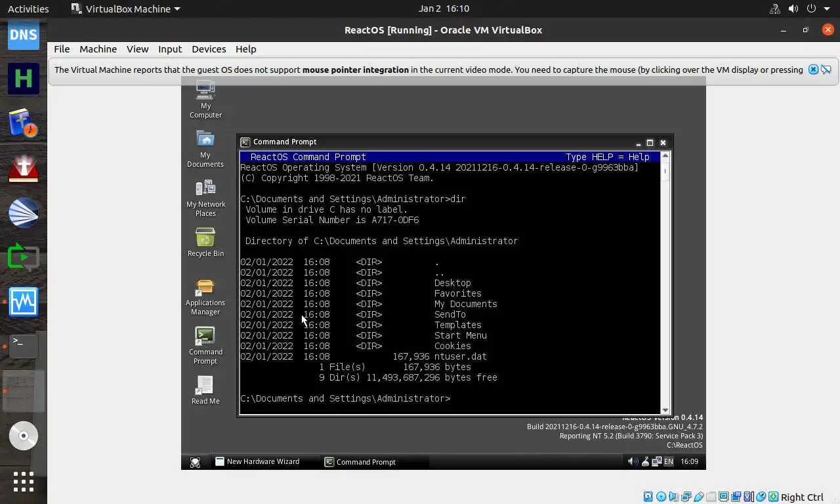Click 'Start Menu' in the dir listing

pos(461,336)
